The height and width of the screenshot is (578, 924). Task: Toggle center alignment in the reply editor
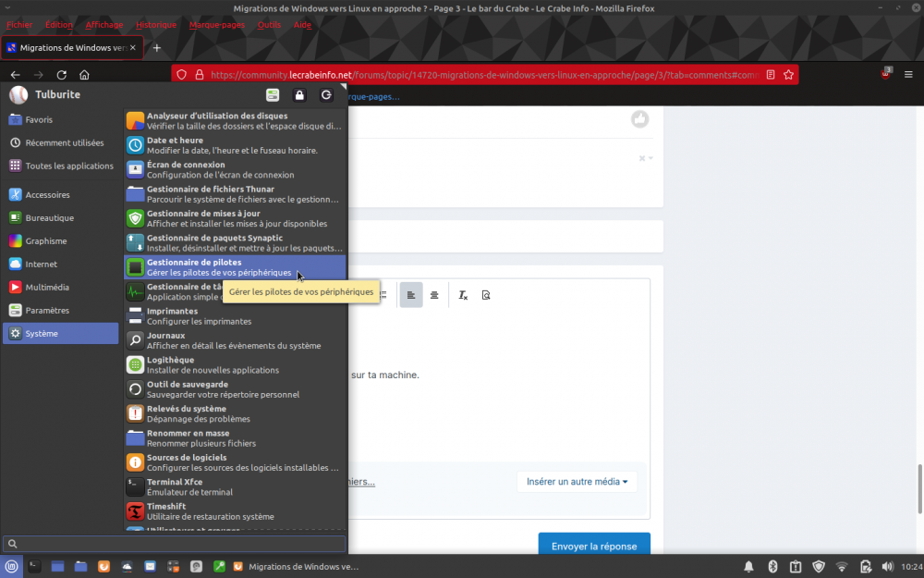(435, 294)
